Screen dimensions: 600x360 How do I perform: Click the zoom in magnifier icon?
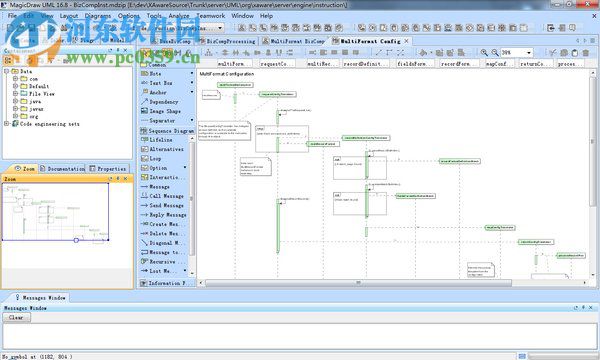[484, 52]
